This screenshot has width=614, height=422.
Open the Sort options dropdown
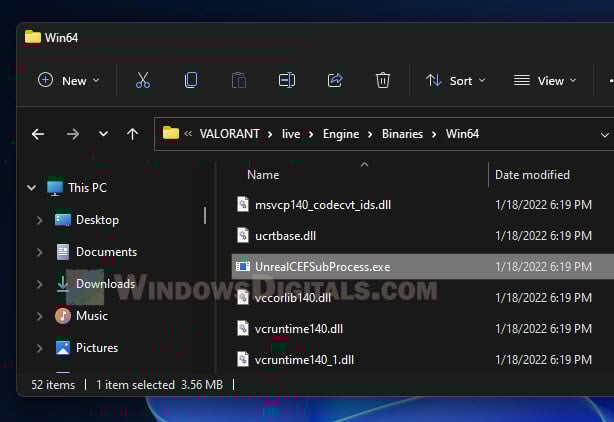[455, 81]
